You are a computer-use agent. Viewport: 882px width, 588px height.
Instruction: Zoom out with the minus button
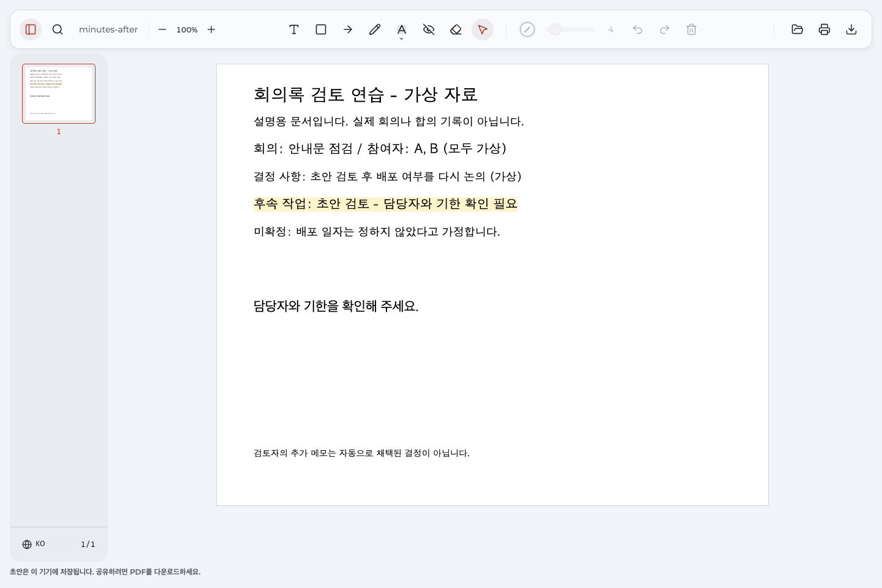click(x=162, y=29)
